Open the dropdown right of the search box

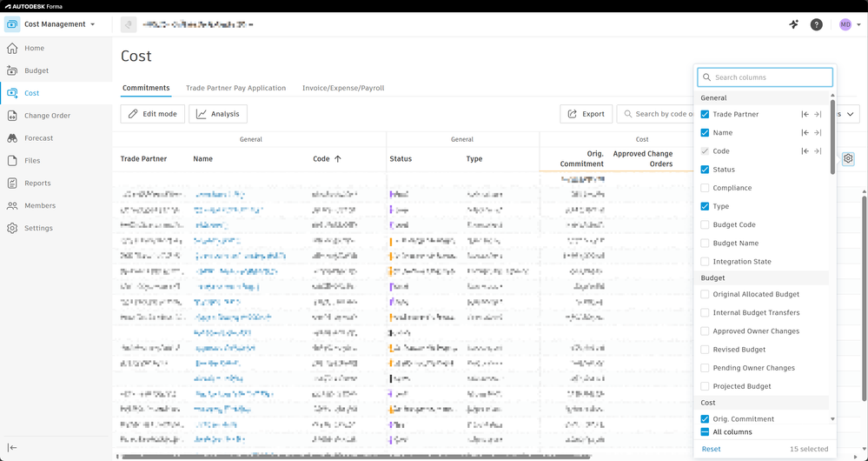point(849,114)
